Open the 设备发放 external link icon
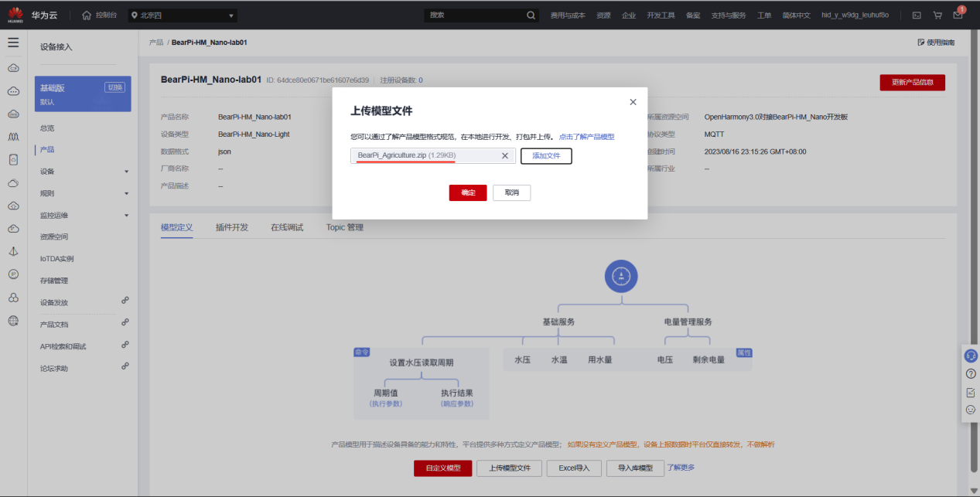This screenshot has width=980, height=497. point(125,301)
